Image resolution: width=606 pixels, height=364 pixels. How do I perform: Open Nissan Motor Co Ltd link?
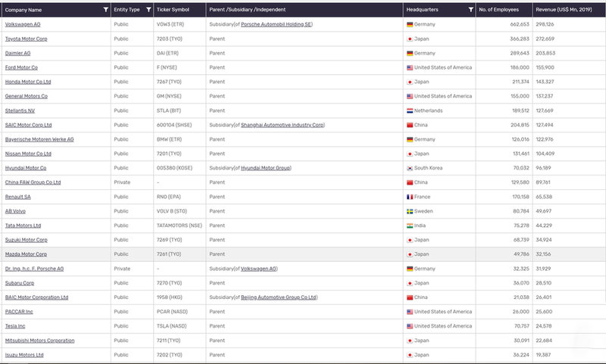[x=28, y=154]
